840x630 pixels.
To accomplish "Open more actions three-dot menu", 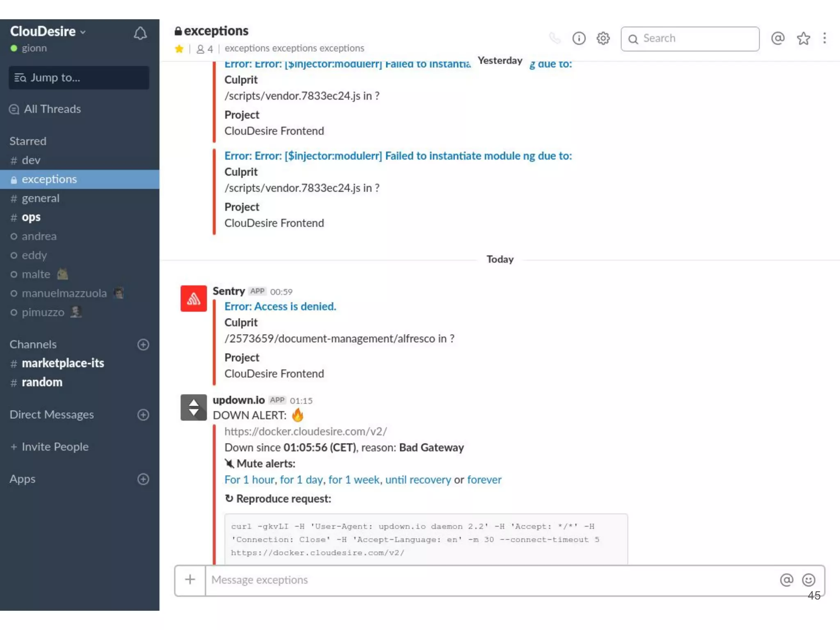I will pyautogui.click(x=824, y=38).
